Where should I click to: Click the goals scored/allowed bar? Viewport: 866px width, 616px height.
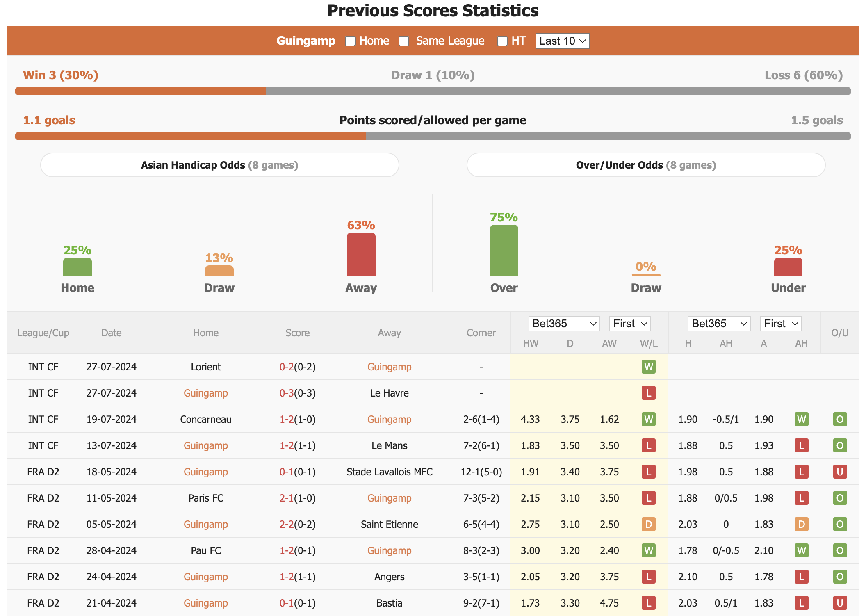[x=433, y=136]
